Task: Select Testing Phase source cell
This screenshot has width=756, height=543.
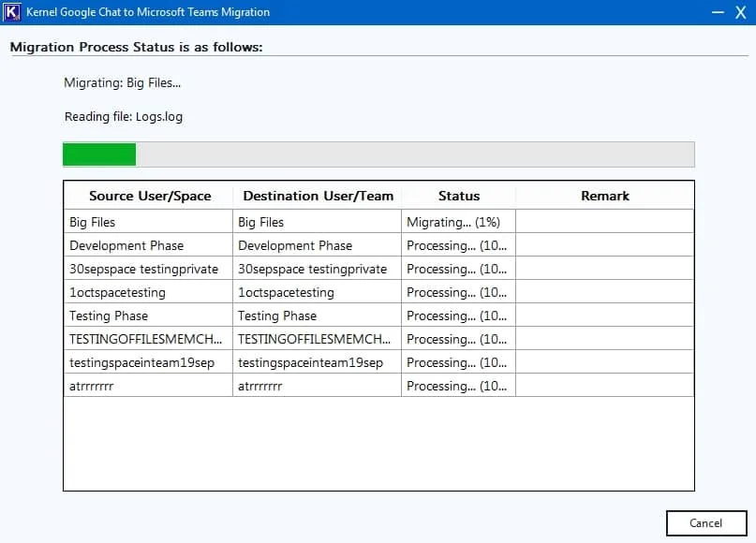Action: click(x=149, y=316)
